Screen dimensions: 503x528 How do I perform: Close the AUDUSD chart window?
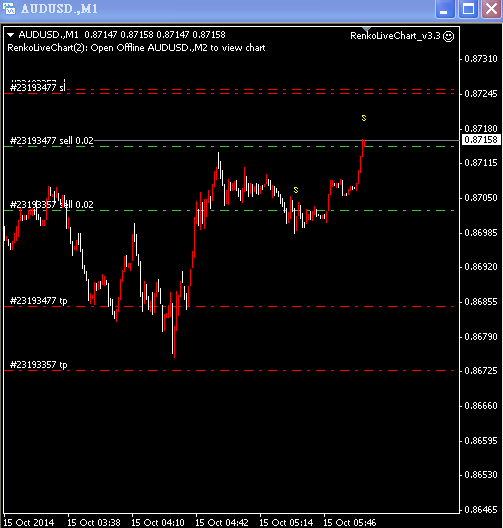[492, 9]
